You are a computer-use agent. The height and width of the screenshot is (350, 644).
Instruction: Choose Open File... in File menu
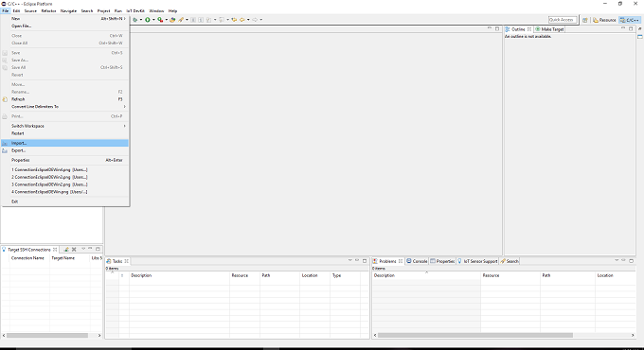[65, 26]
